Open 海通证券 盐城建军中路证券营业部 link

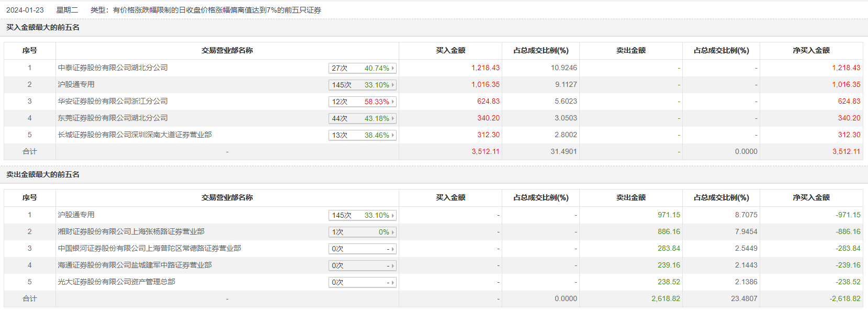click(x=135, y=265)
